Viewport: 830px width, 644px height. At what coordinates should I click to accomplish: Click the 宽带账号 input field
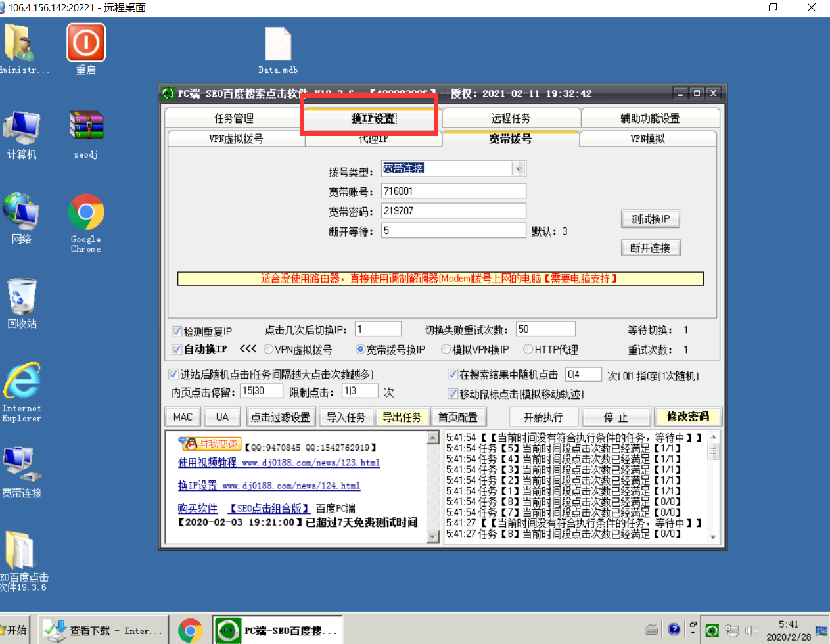coord(453,191)
